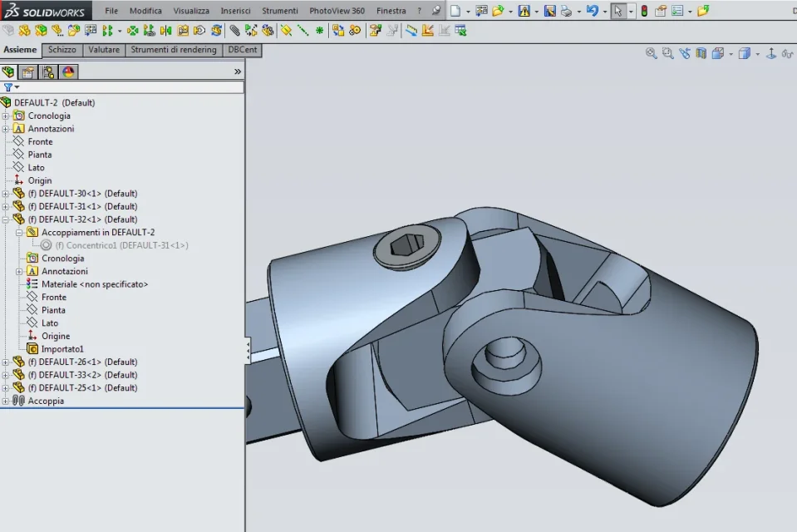Switch to the Valutare tab

click(104, 50)
